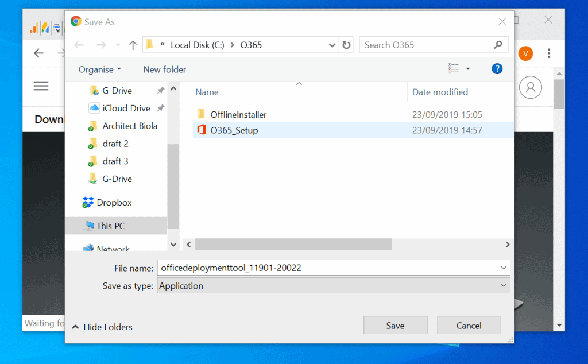Click the Back arrow in Save As dialog
The width and height of the screenshot is (588, 364).
coord(79,45)
